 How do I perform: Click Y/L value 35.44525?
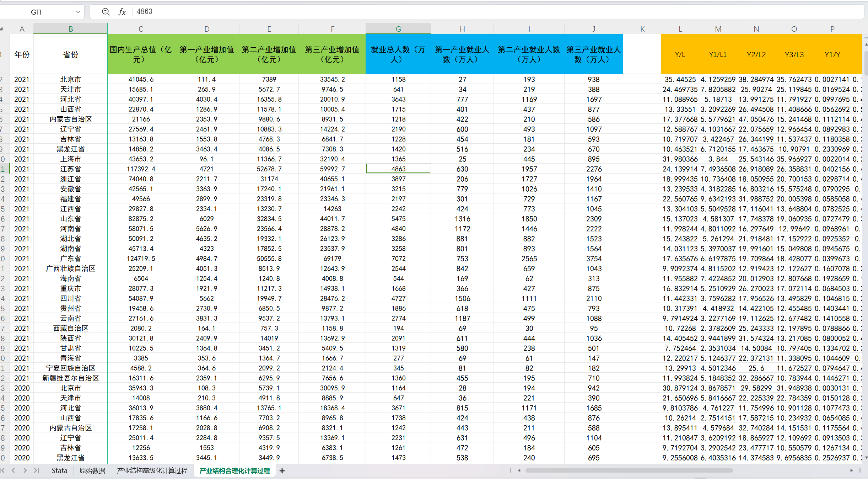680,79
